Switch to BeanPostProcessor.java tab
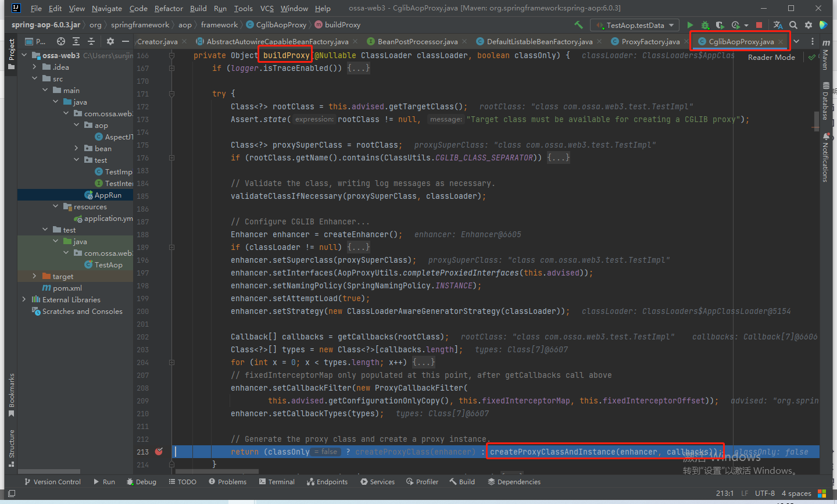The width and height of the screenshot is (837, 504). tap(417, 41)
